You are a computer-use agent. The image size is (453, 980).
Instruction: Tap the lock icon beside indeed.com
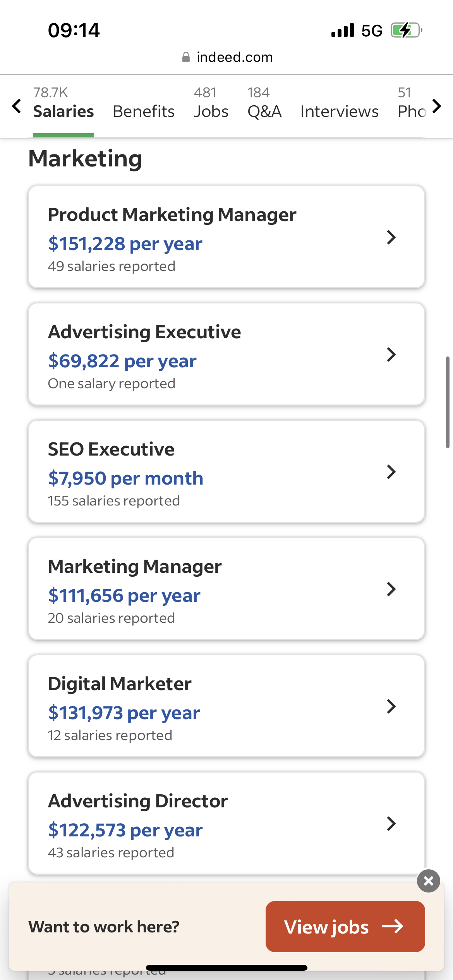point(186,57)
